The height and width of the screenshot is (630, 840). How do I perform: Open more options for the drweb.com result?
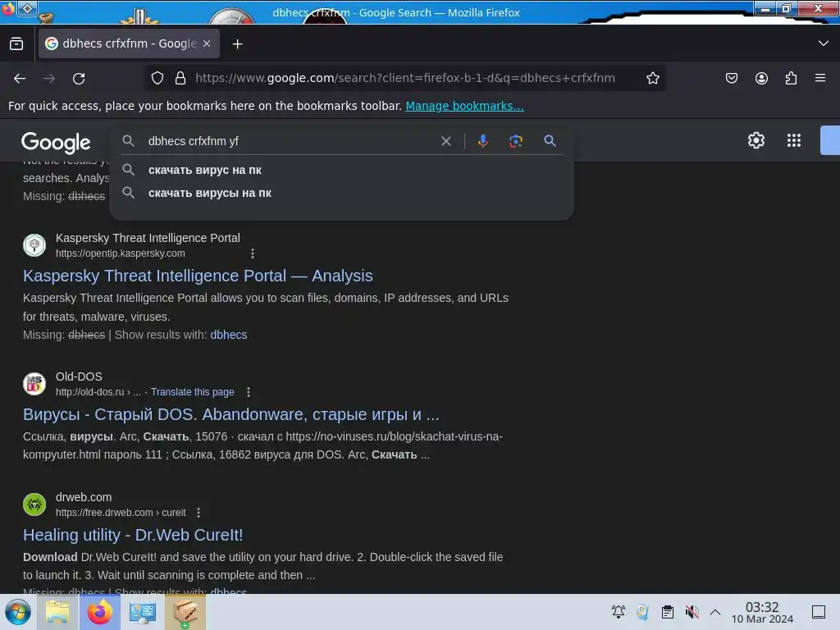[x=199, y=513]
